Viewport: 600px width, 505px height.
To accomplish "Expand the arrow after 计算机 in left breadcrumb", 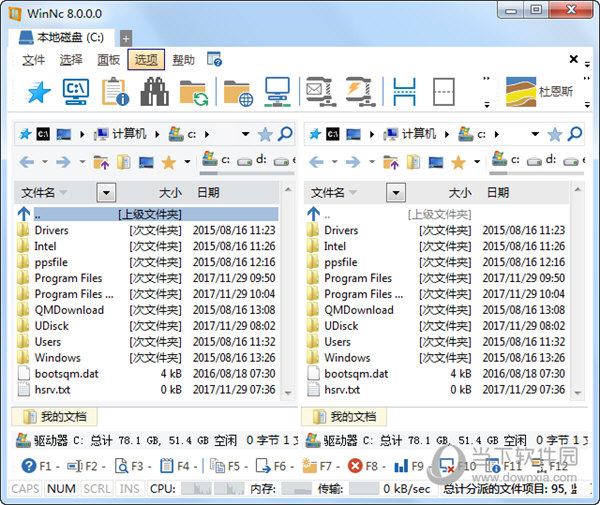I will coord(157,134).
